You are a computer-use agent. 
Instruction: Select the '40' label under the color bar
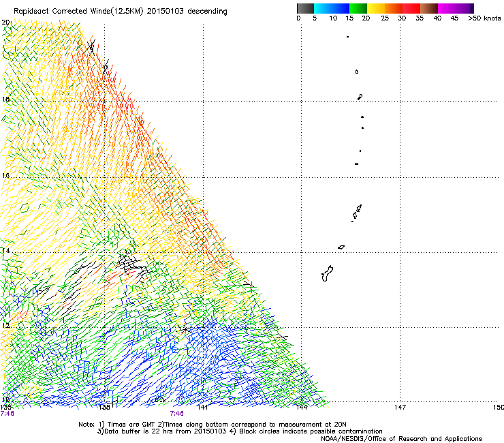437,18
